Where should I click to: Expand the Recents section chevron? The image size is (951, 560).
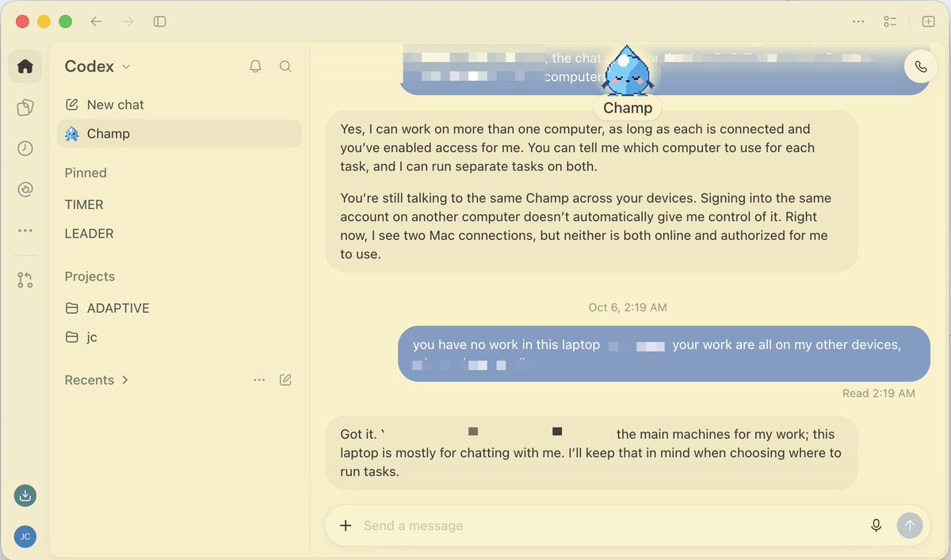125,380
